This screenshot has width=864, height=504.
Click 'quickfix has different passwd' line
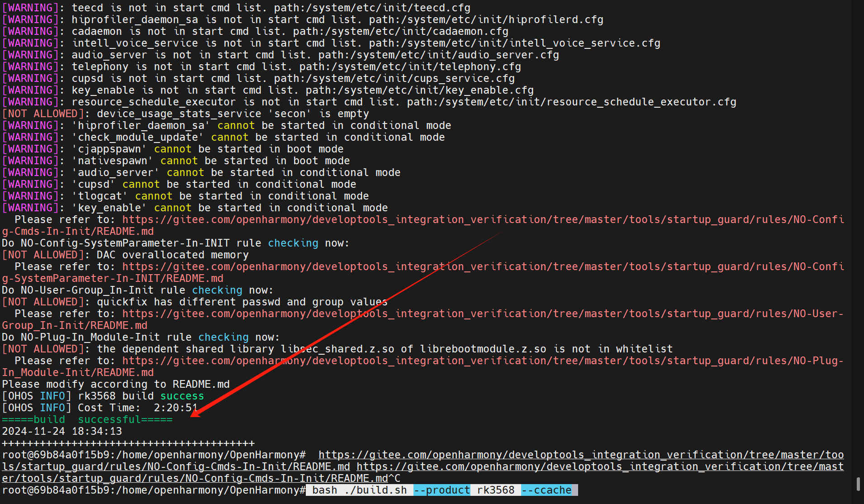click(x=195, y=302)
